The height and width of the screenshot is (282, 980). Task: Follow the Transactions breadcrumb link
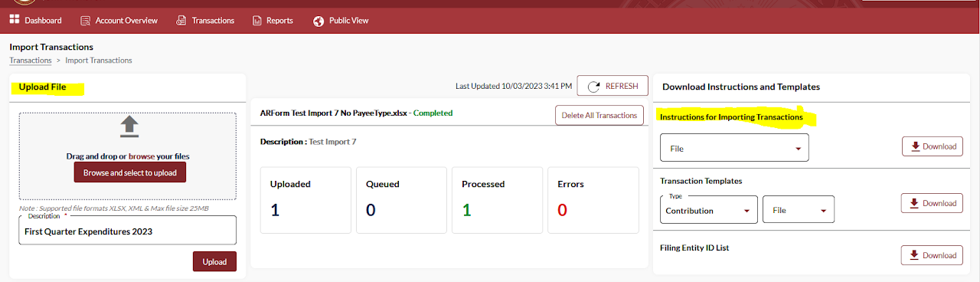[x=31, y=60]
